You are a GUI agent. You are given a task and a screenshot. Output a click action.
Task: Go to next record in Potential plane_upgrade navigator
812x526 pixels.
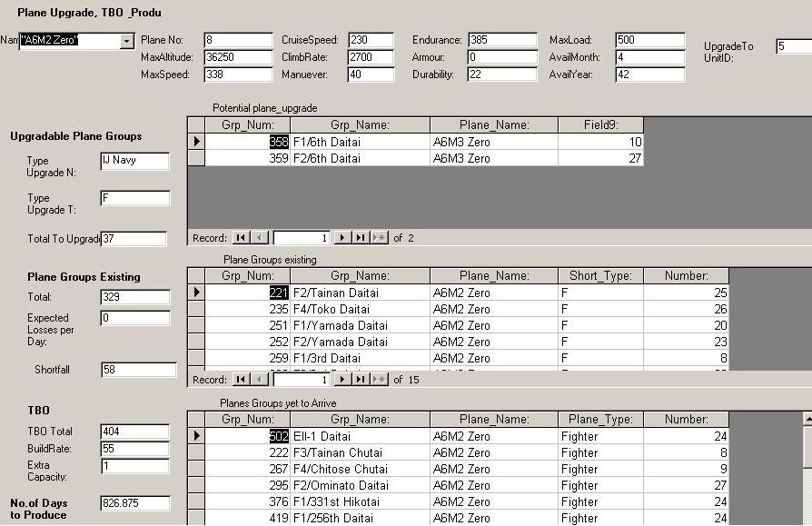tap(342, 238)
